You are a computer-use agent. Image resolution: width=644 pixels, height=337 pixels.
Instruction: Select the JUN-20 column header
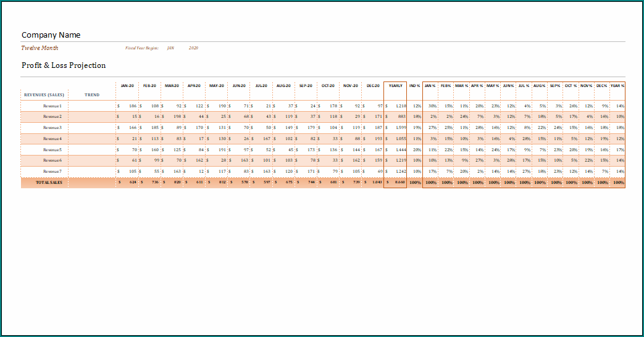tap(239, 86)
